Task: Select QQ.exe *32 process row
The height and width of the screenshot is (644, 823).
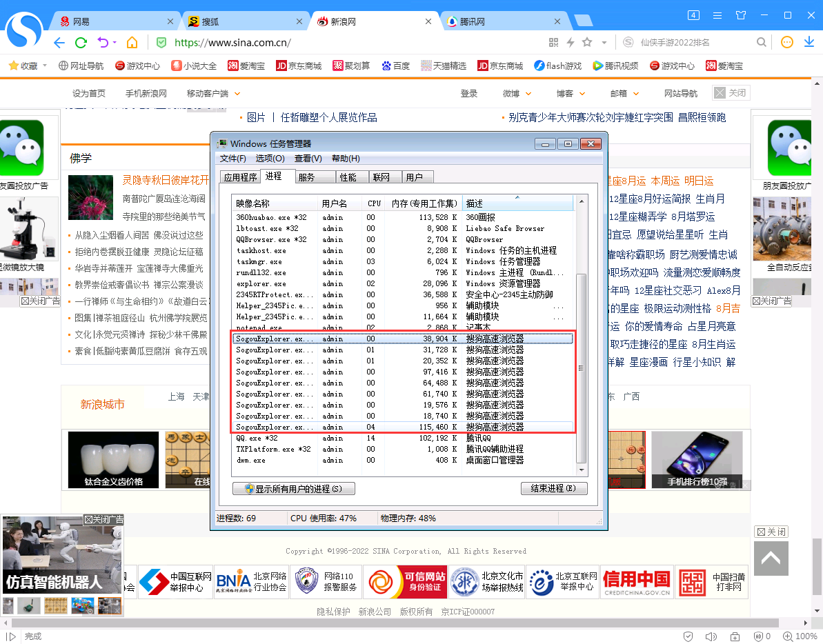Action: tap(403, 438)
